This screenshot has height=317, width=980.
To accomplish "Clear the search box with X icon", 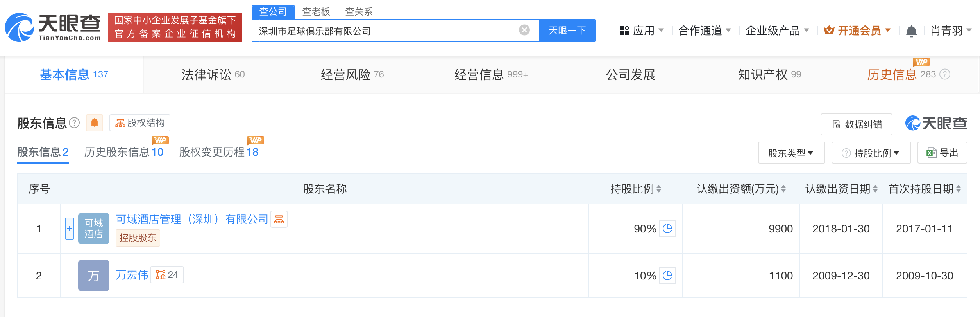I will point(524,30).
